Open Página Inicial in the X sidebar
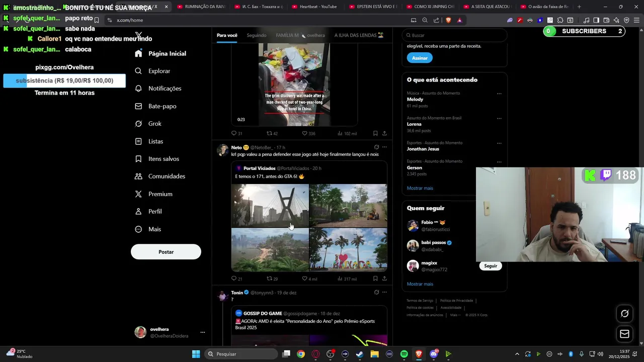The image size is (644, 362). pyautogui.click(x=160, y=54)
